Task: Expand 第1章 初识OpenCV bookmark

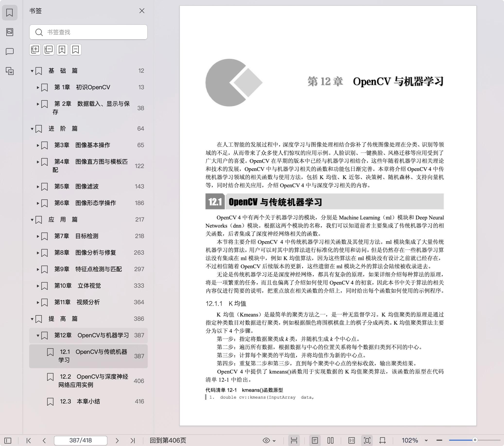Action: [x=38, y=87]
